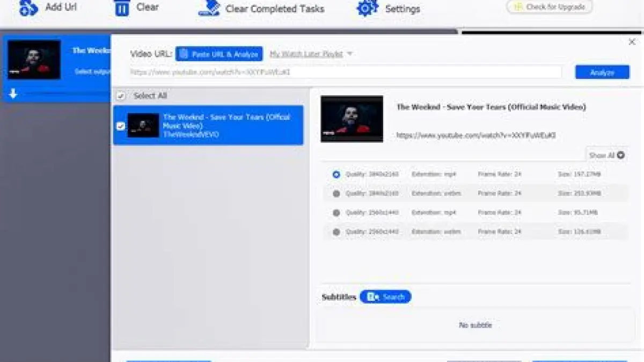Expand My Watch Later Playlist dropdown
Image resolution: width=644 pixels, height=362 pixels.
coord(349,54)
